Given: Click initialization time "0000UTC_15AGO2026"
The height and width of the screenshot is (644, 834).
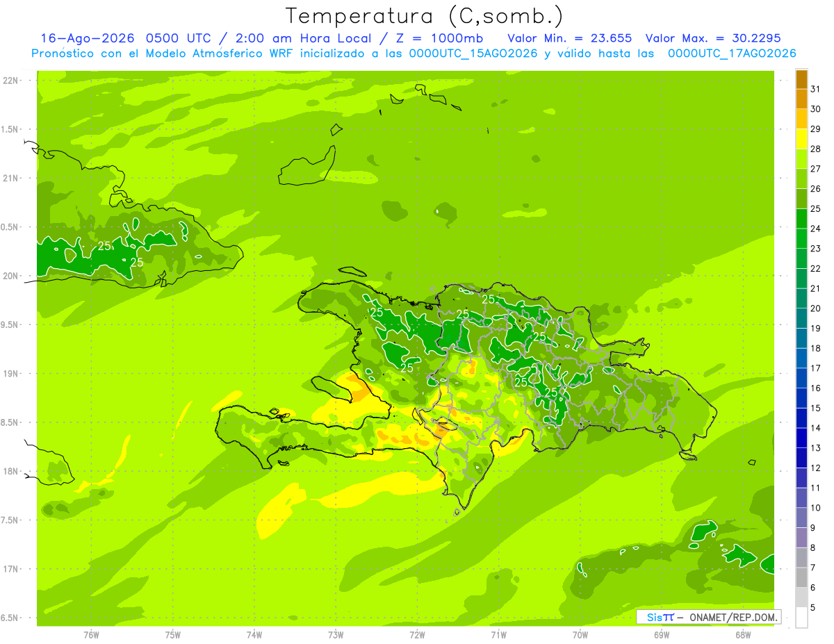Looking at the screenshot, I should (x=473, y=53).
